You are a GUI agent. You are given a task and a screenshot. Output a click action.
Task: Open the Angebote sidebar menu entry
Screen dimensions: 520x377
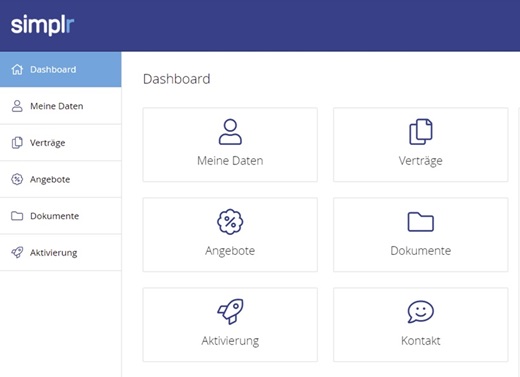point(61,179)
